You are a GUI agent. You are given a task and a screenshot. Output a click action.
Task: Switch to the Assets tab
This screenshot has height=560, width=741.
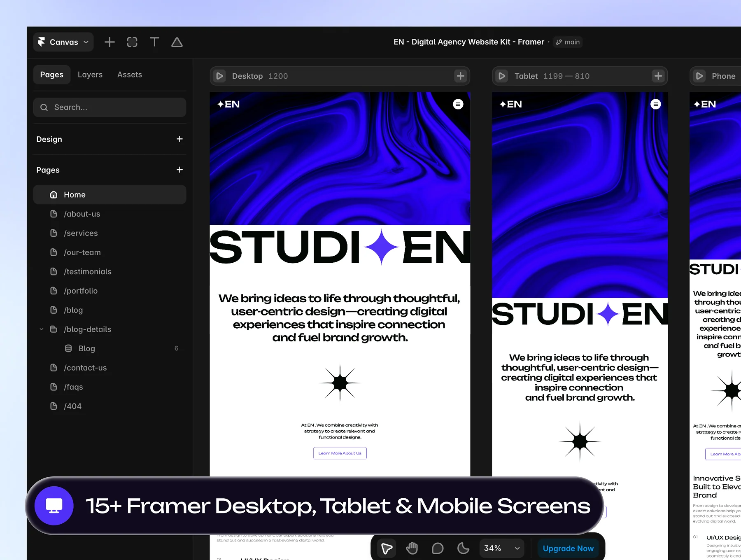click(x=130, y=75)
